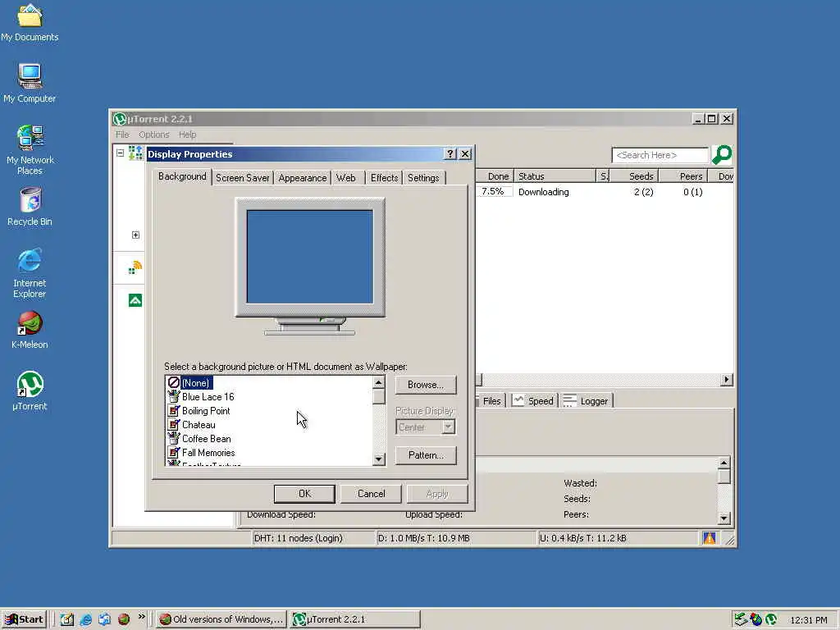This screenshot has width=840, height=630.
Task: Click the 7.5% Done progress cell
Action: pos(493,191)
